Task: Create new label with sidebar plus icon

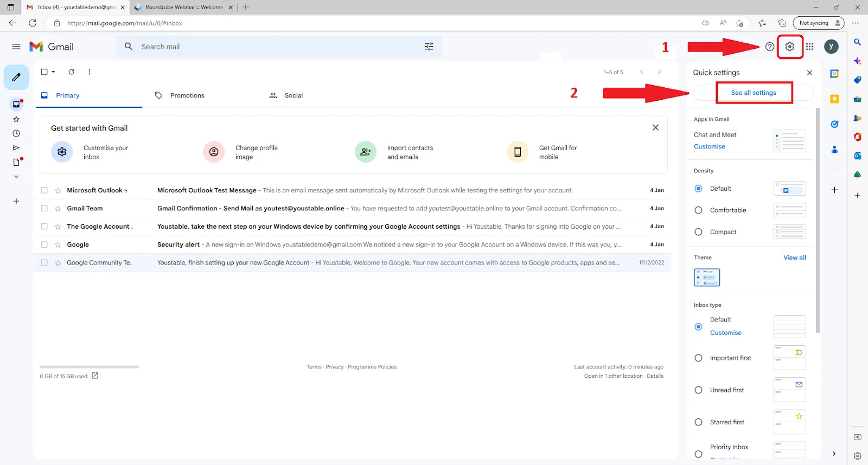Action: [x=16, y=201]
